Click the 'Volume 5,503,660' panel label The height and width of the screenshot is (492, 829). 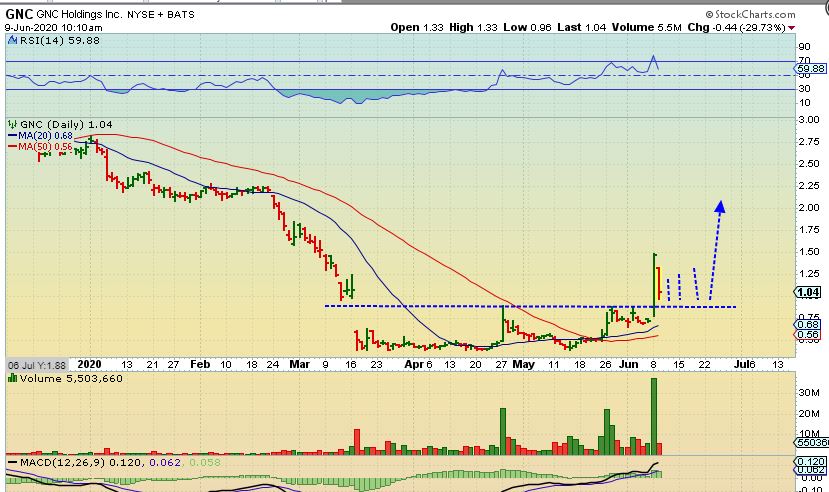point(71,378)
